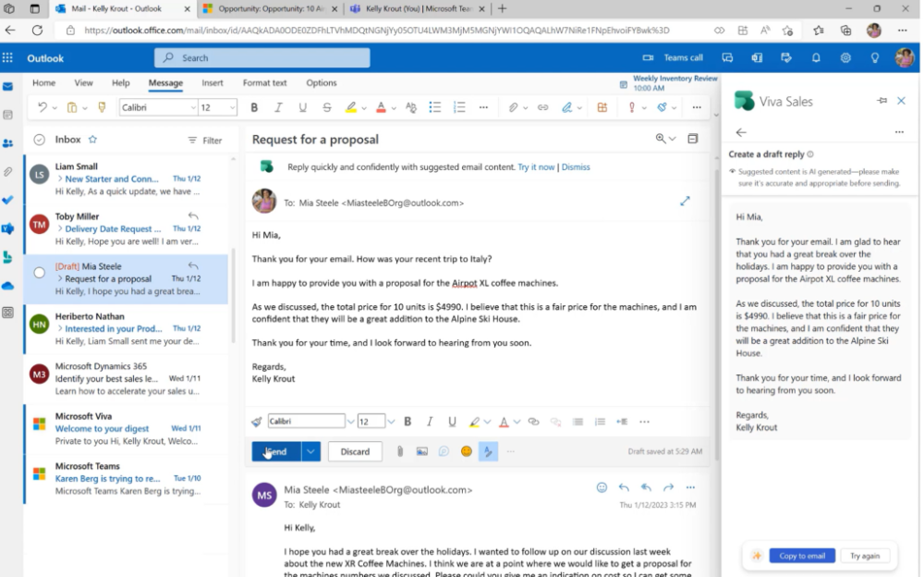Click Copy to email in Viva Sales

[x=800, y=556]
